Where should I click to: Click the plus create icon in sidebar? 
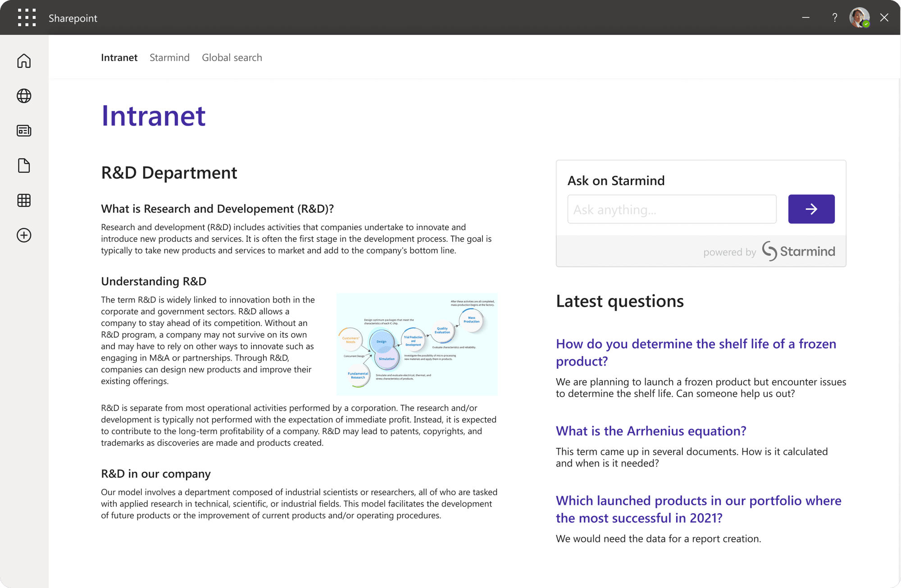coord(23,235)
